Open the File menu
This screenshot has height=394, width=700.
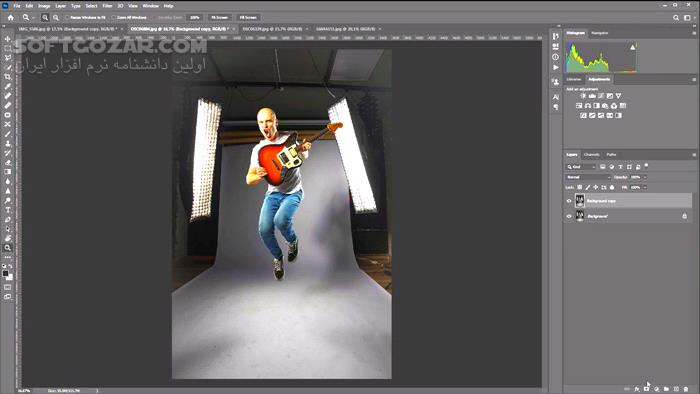pos(17,6)
